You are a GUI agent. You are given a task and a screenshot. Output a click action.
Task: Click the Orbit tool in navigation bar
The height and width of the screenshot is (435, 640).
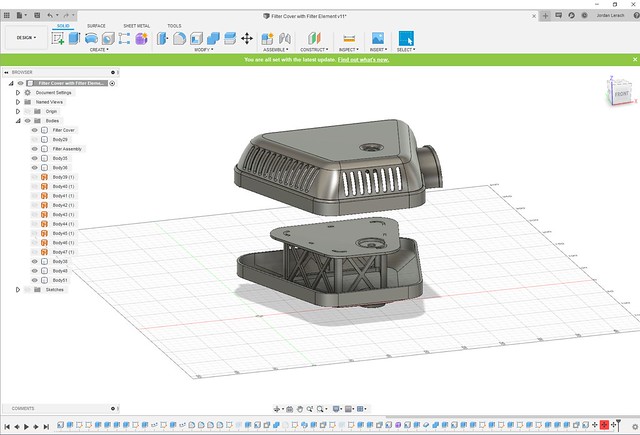click(277, 409)
